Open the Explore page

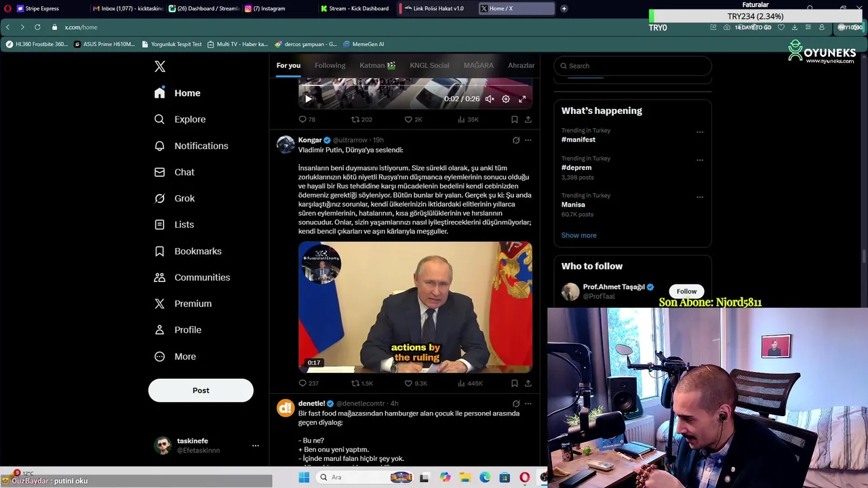click(x=180, y=119)
